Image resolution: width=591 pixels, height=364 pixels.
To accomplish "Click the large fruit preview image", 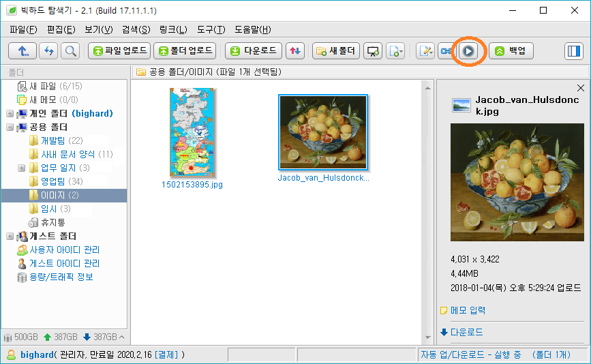I will click(517, 182).
